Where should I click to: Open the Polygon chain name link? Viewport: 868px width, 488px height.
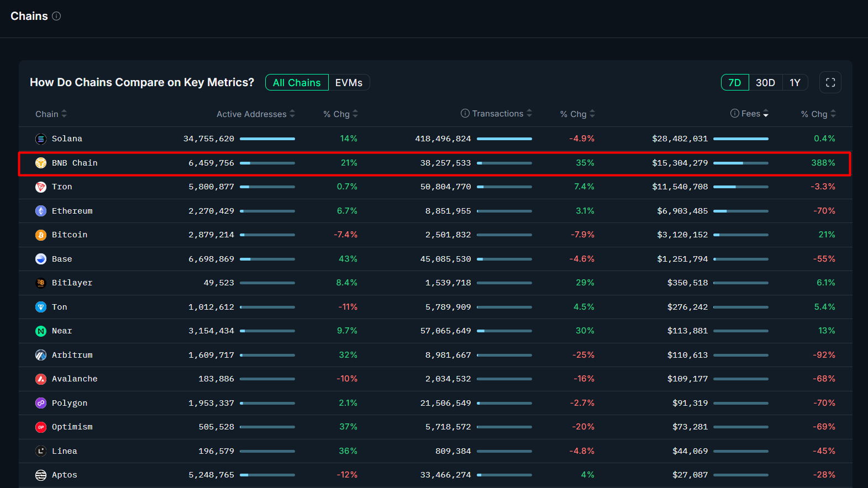point(69,403)
